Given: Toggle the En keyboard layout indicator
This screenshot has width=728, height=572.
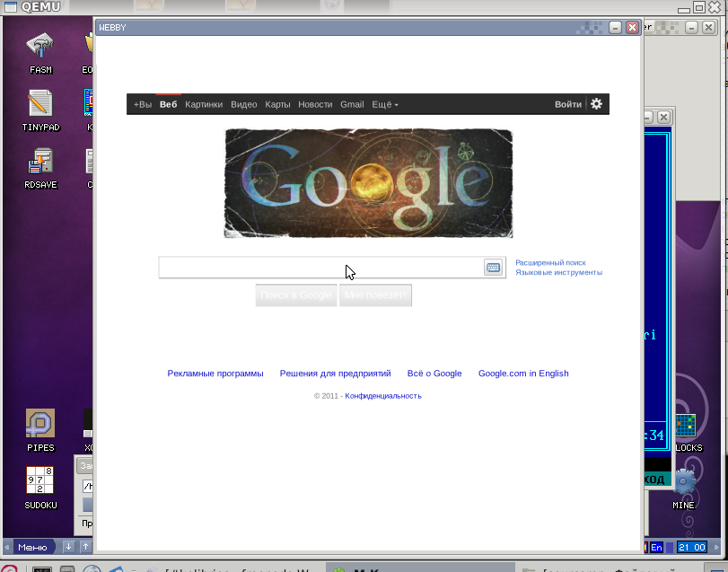Looking at the screenshot, I should click(x=656, y=547).
